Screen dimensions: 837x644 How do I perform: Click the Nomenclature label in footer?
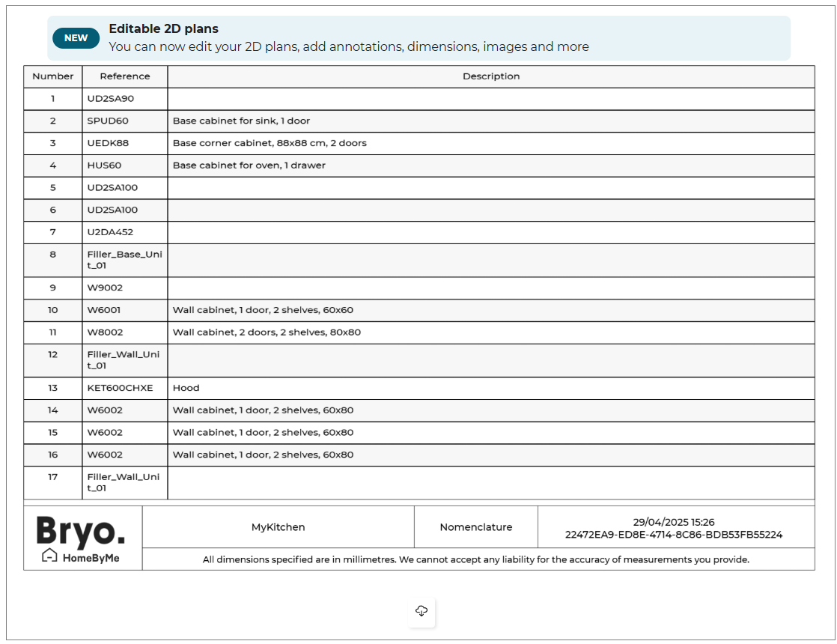point(476,527)
